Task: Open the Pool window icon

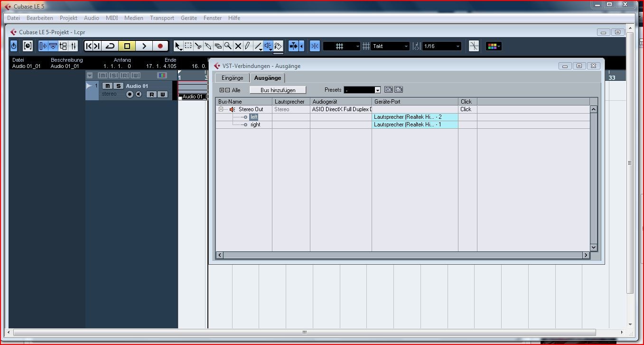Action: pyautogui.click(x=64, y=46)
